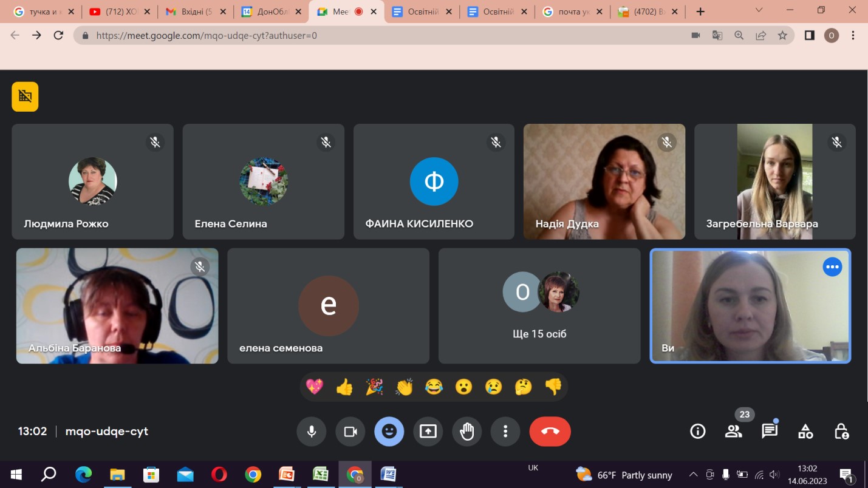Open options on your own video tile
This screenshot has height=488, width=868.
(832, 266)
